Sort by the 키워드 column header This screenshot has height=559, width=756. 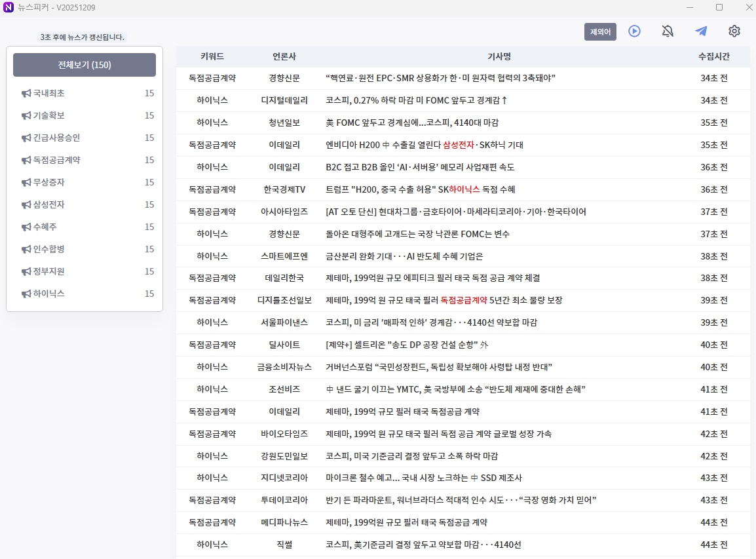coord(212,57)
